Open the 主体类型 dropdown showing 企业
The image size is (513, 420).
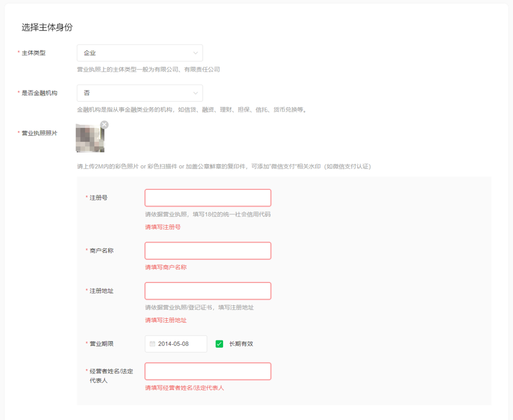point(140,53)
